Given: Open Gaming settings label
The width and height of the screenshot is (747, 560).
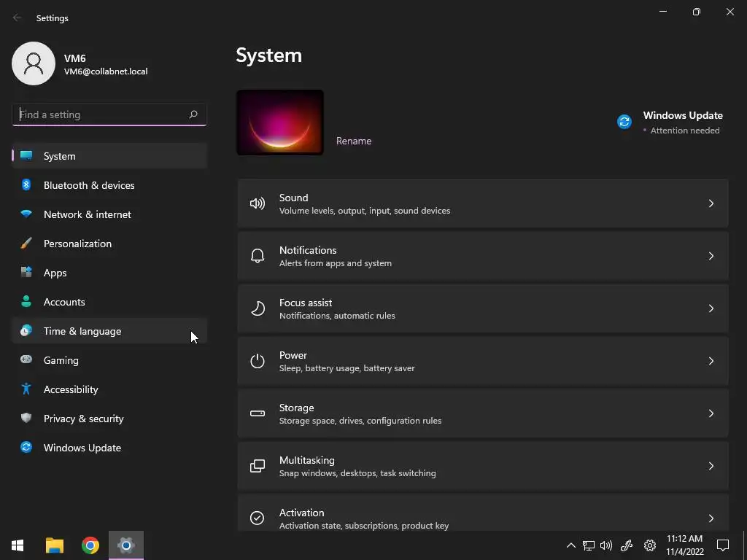Looking at the screenshot, I should (x=61, y=360).
